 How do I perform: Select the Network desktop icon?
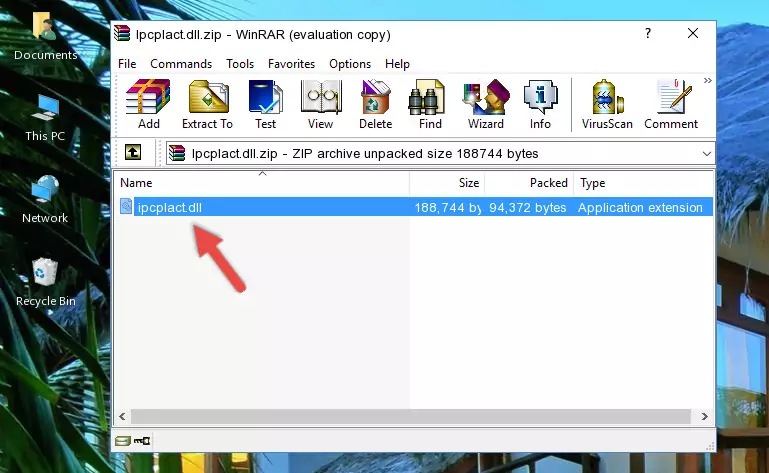coord(45,199)
